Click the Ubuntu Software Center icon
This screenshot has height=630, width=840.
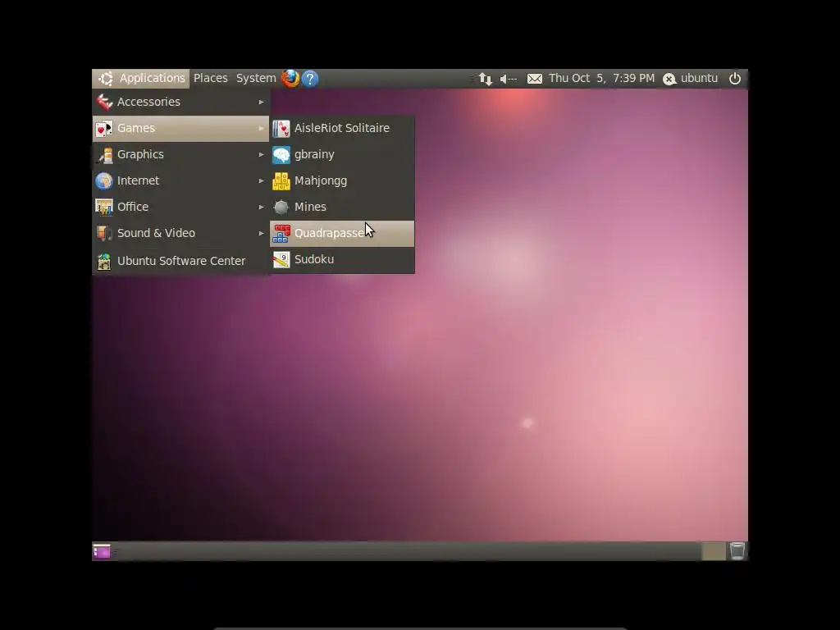[x=104, y=261]
